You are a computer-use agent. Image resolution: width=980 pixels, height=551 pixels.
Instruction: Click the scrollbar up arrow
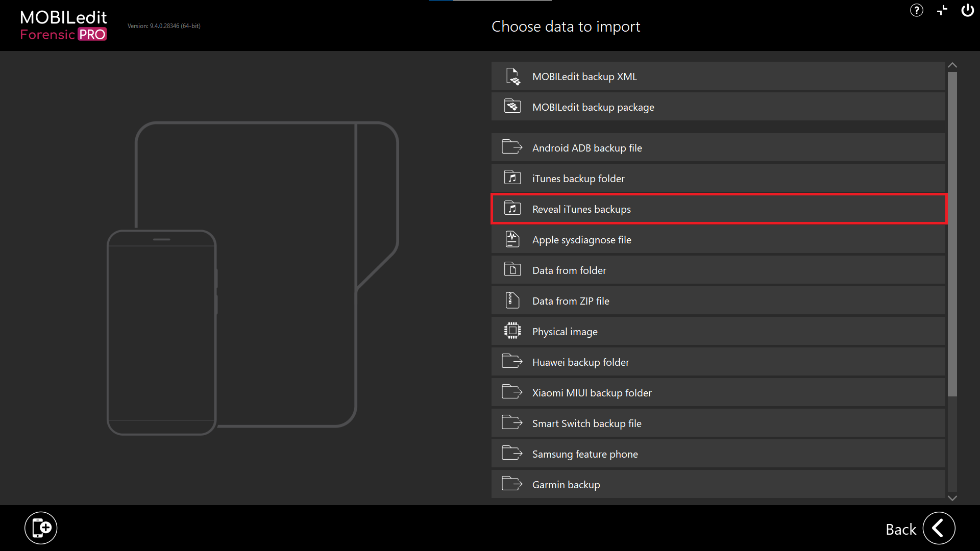952,65
